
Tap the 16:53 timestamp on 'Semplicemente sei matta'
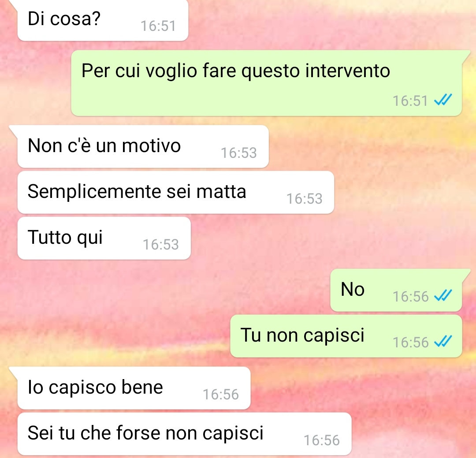304,199
